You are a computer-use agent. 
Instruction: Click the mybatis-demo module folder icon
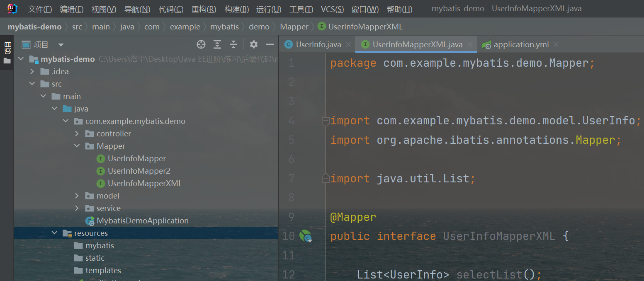tap(34, 59)
